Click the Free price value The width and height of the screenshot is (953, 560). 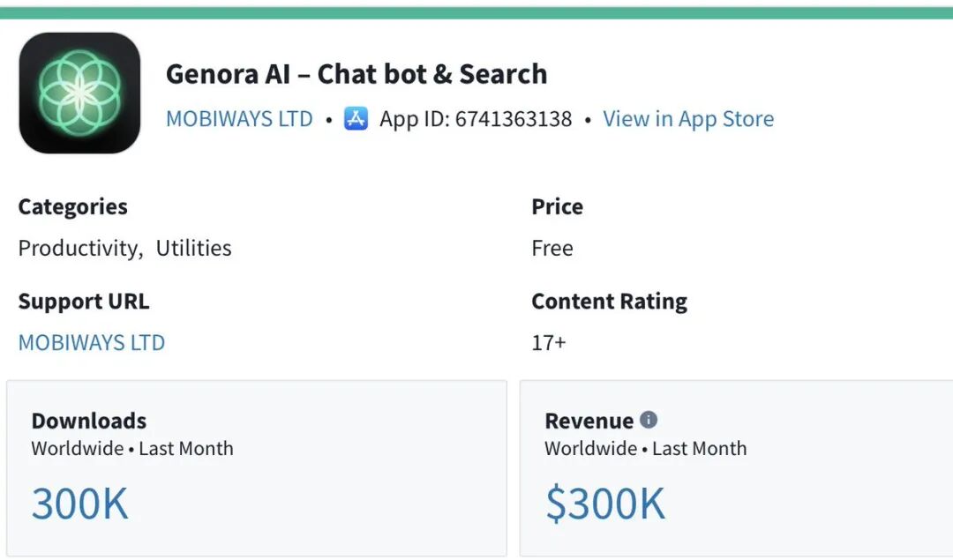point(552,248)
